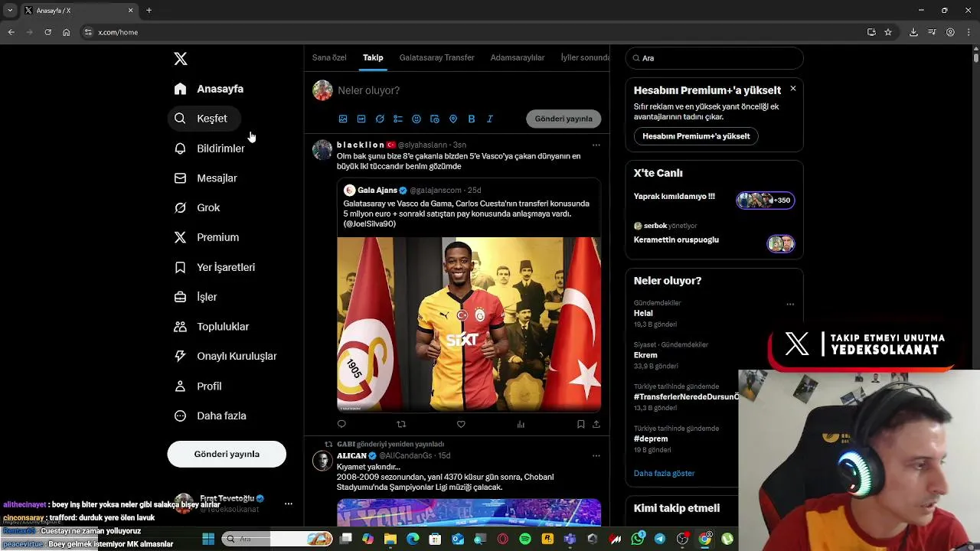980x551 pixels.
Task: Open more options for ALICAN post
Action: [596, 455]
